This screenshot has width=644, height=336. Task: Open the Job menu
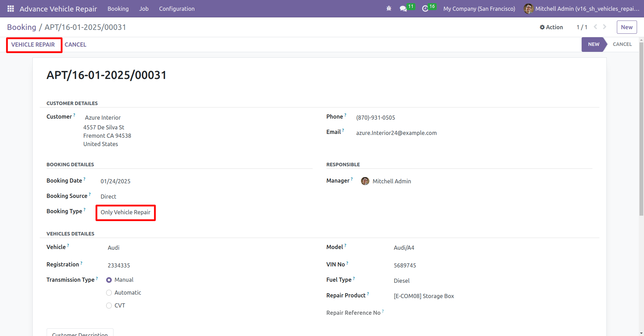click(x=144, y=9)
